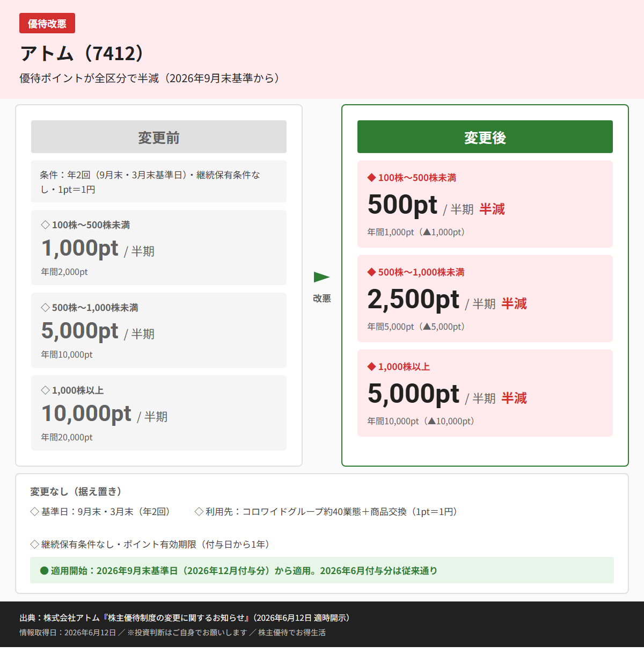644x660 pixels.
Task: Click the diamond icon beside 利用先
Action: pos(199,512)
